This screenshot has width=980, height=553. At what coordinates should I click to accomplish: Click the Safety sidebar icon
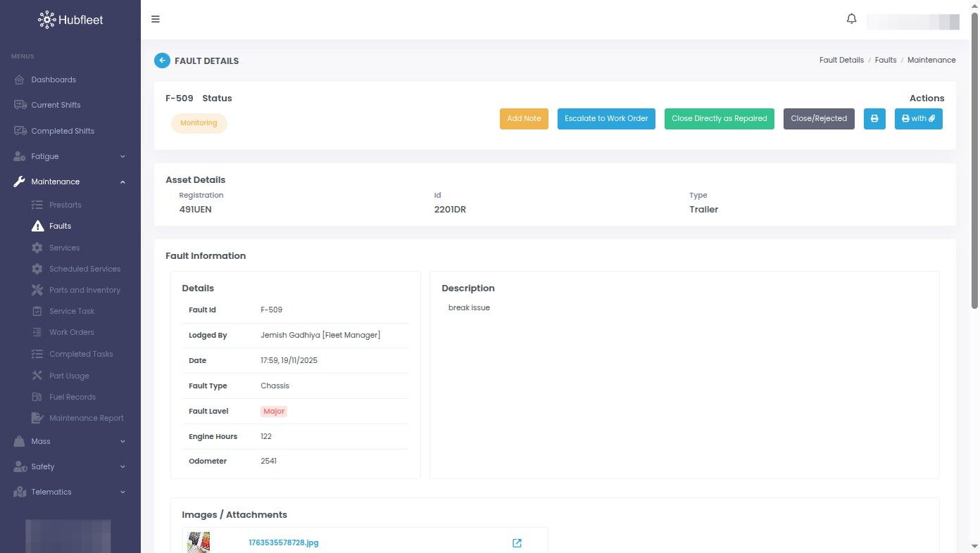pos(20,466)
